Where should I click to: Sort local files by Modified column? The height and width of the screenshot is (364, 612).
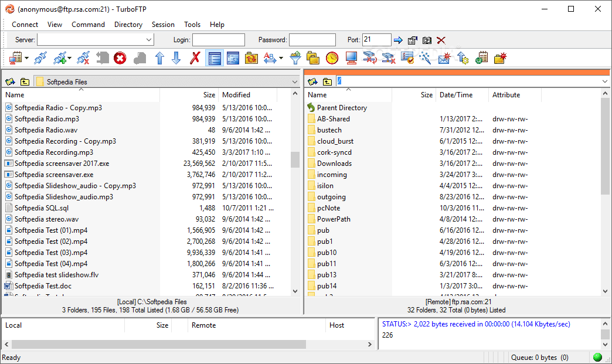pos(248,95)
